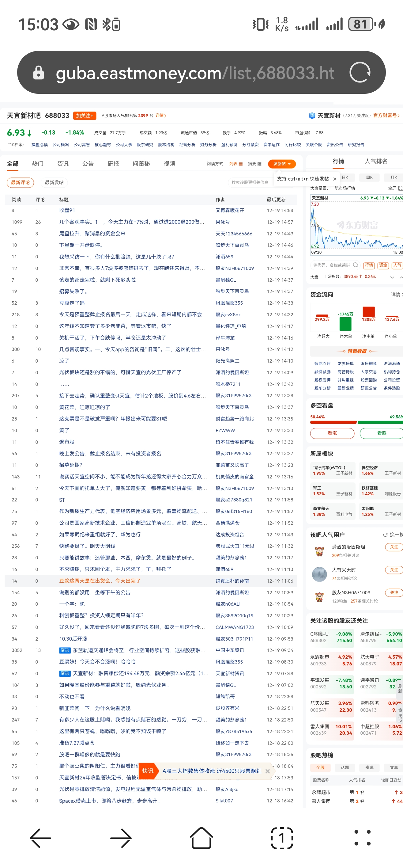Click the fullscreen 全屏 icon
Viewport: 403px width, 868px height.
coord(400,188)
